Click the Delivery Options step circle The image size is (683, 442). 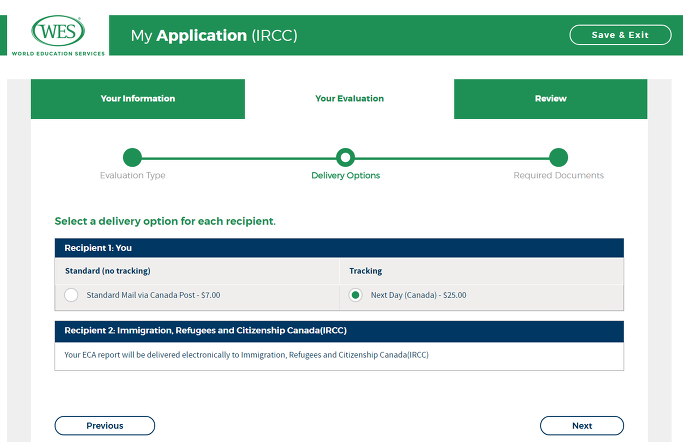[345, 158]
